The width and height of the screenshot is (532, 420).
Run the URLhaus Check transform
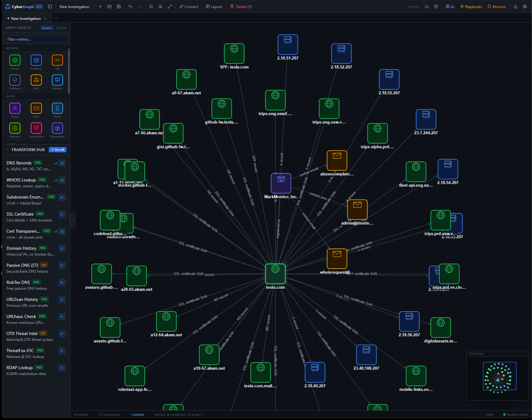62,317
